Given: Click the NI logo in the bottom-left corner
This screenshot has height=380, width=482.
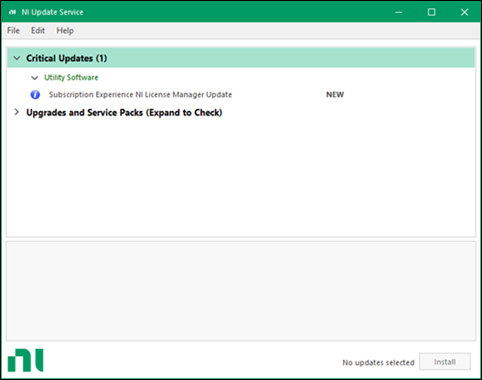Looking at the screenshot, I should pos(26,360).
